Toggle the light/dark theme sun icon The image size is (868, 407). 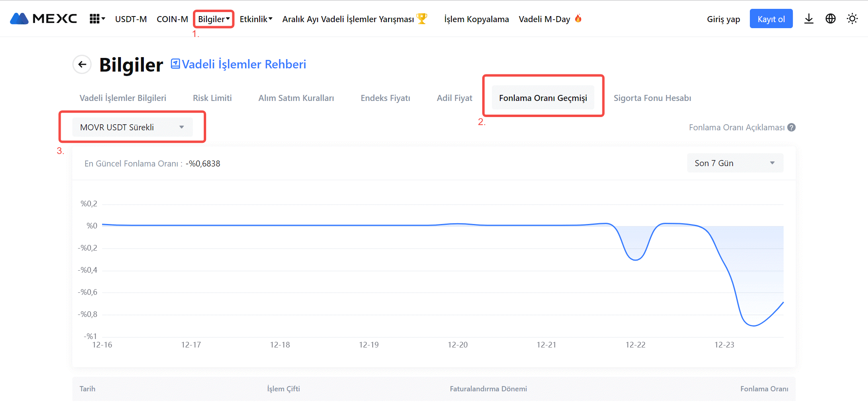pyautogui.click(x=852, y=19)
